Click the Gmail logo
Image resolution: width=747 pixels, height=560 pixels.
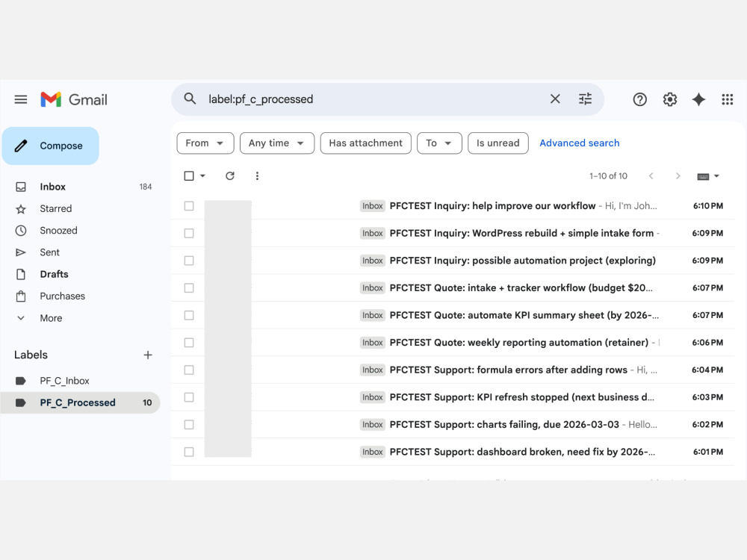(74, 99)
